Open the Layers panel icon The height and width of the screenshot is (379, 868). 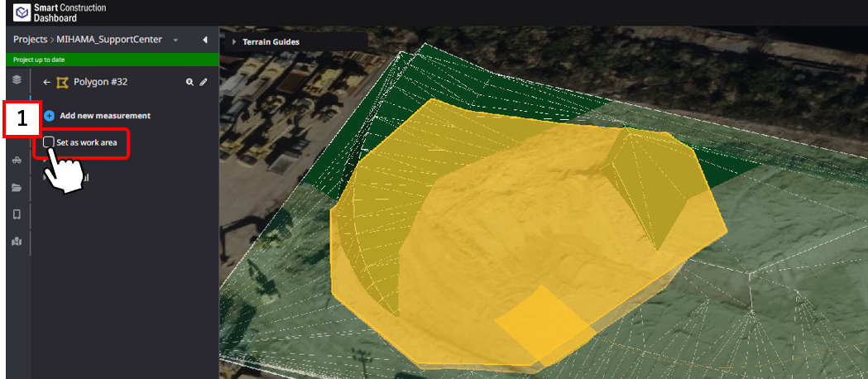point(17,79)
